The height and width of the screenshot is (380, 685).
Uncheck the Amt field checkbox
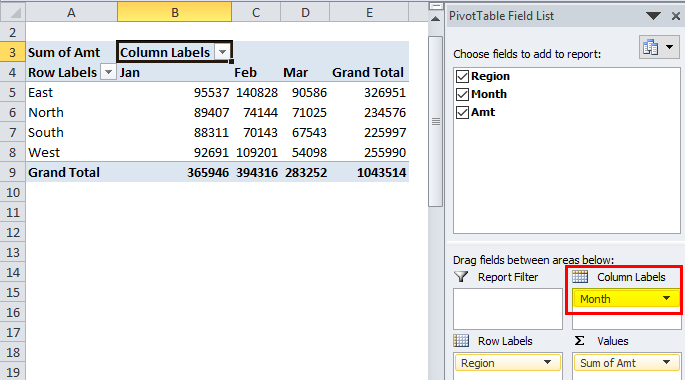coord(462,112)
